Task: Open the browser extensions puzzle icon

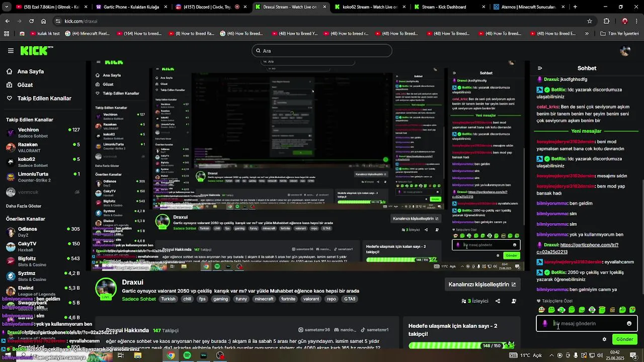Action: 606,21
